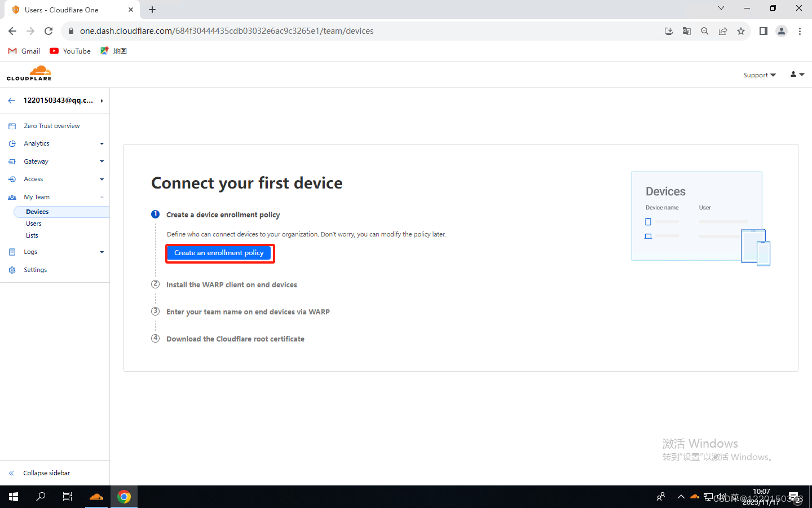Open Task View on taskbar
Image resolution: width=812 pixels, height=508 pixels.
coord(68,497)
